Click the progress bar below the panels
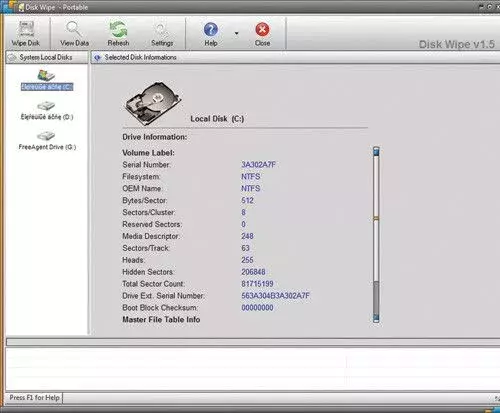 [x=253, y=342]
